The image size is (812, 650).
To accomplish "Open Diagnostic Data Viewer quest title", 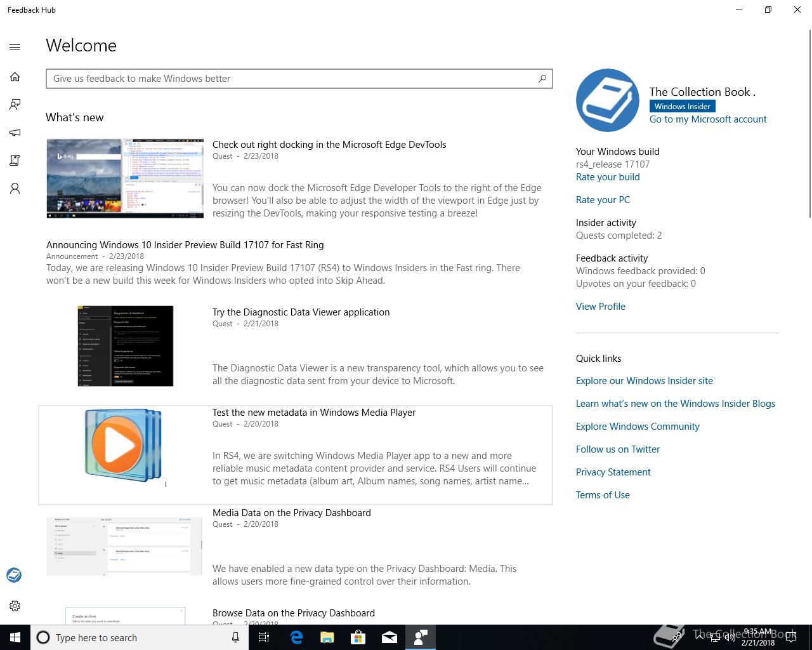I will (301, 312).
